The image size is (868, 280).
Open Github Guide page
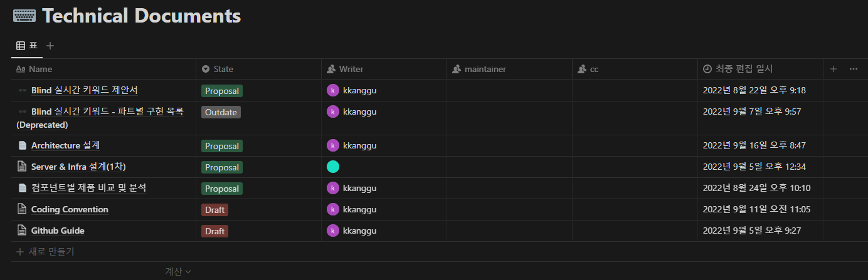click(58, 231)
